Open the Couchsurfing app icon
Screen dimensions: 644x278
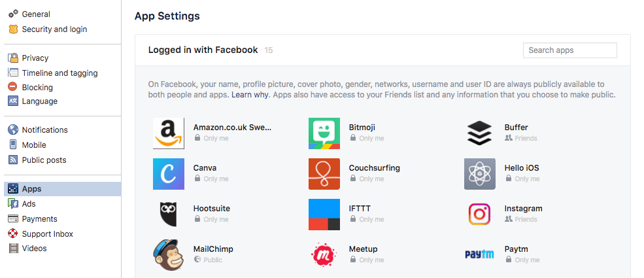pyautogui.click(x=324, y=174)
